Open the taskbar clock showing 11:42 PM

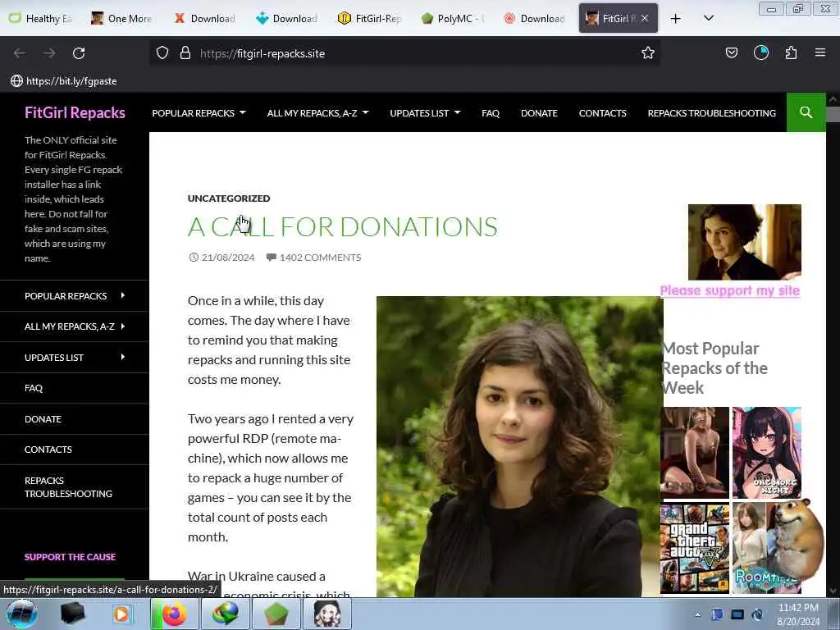click(x=797, y=614)
